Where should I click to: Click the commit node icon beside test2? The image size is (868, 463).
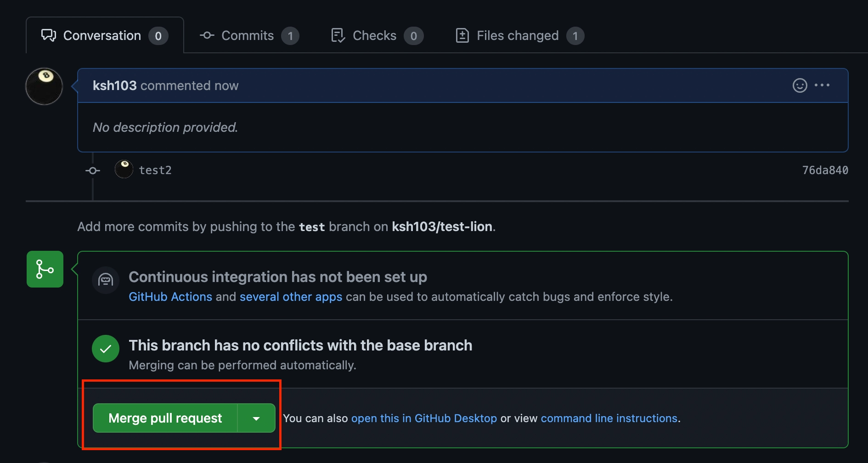click(93, 170)
